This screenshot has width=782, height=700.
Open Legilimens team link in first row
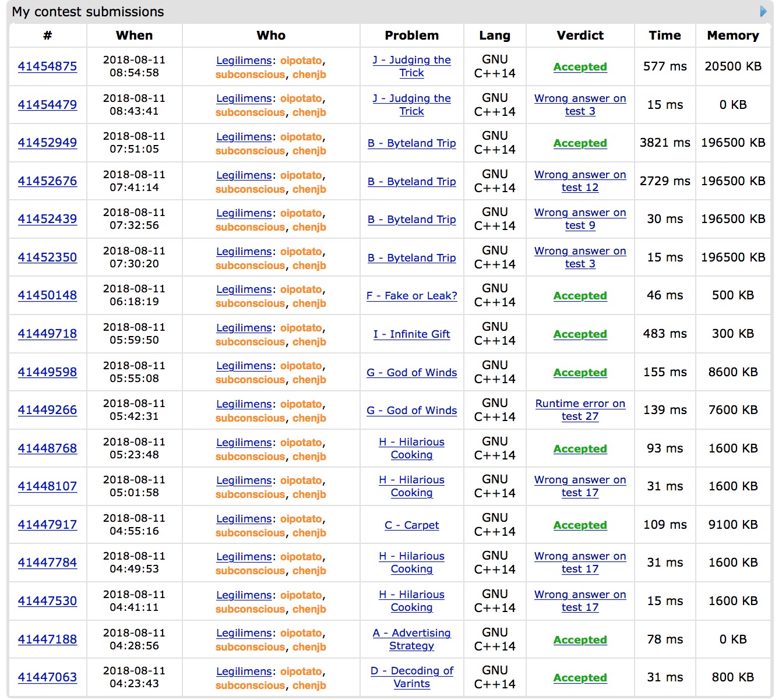244,61
